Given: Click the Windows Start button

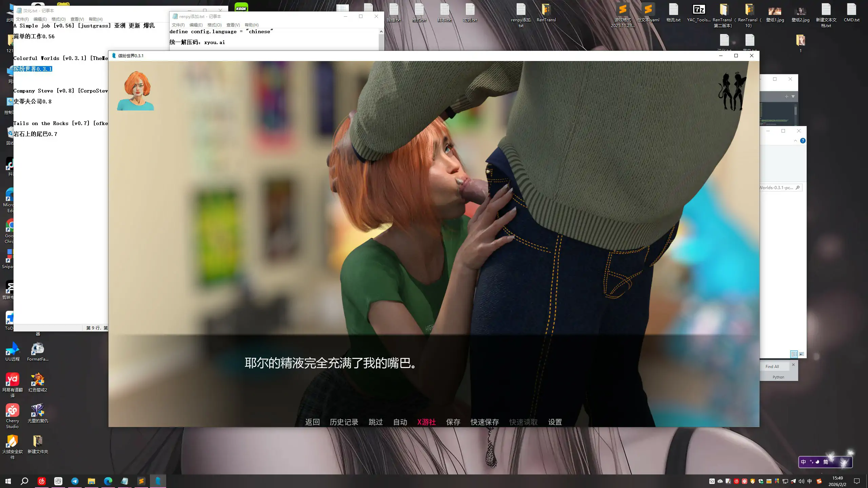Looking at the screenshot, I should [x=8, y=481].
